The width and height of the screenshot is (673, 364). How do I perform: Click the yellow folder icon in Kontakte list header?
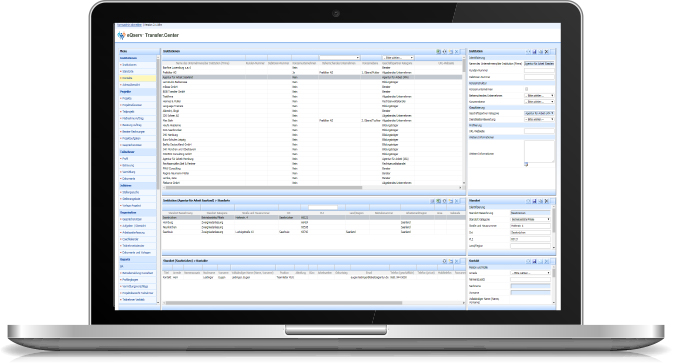(x=451, y=261)
